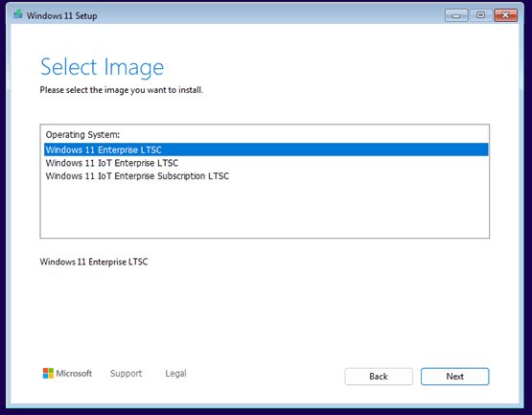Viewport: 532px width, 415px height.
Task: Go Back to previous setup step
Action: (x=379, y=377)
